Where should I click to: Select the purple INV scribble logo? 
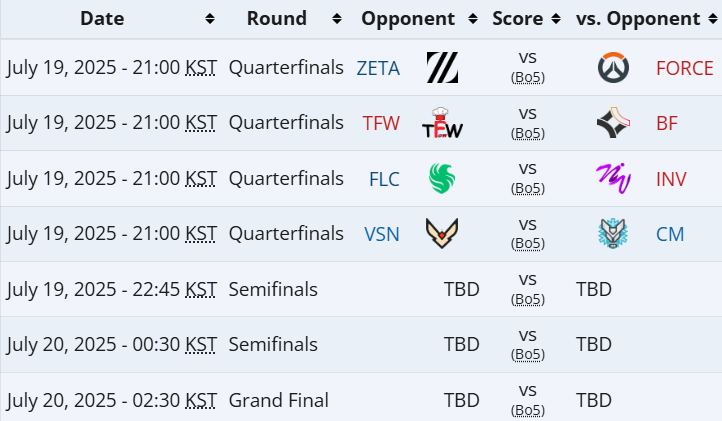pos(613,178)
